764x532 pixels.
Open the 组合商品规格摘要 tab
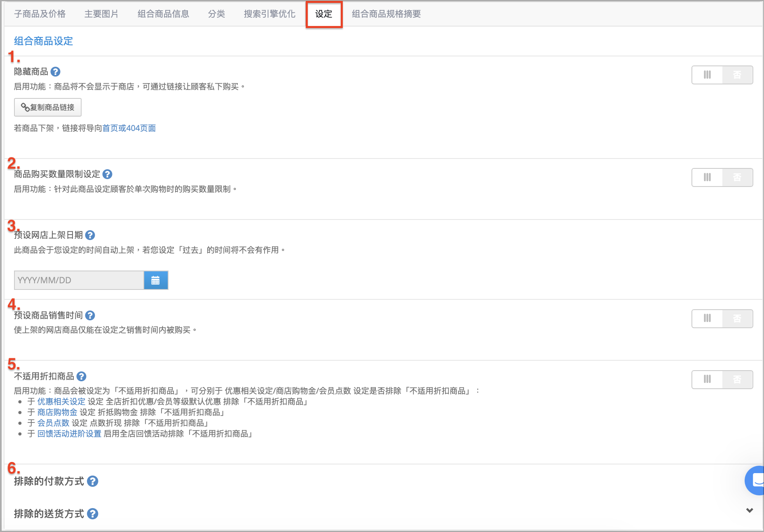tap(386, 14)
